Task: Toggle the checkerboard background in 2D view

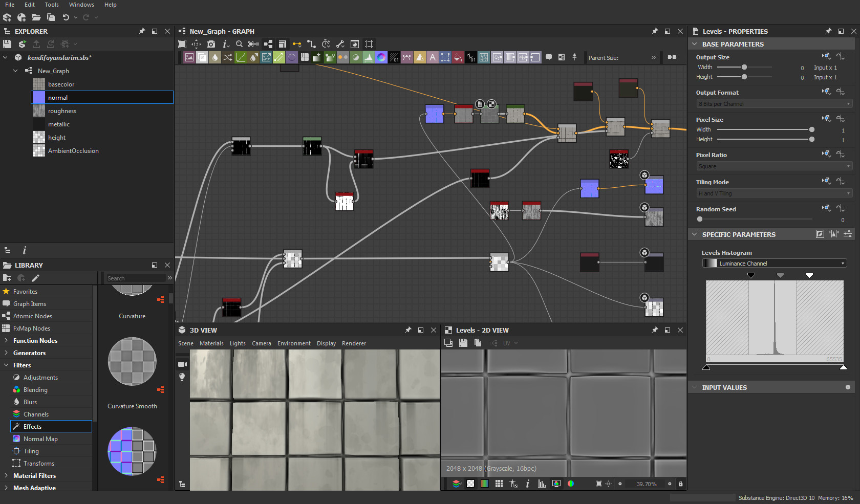Action: 470,484
